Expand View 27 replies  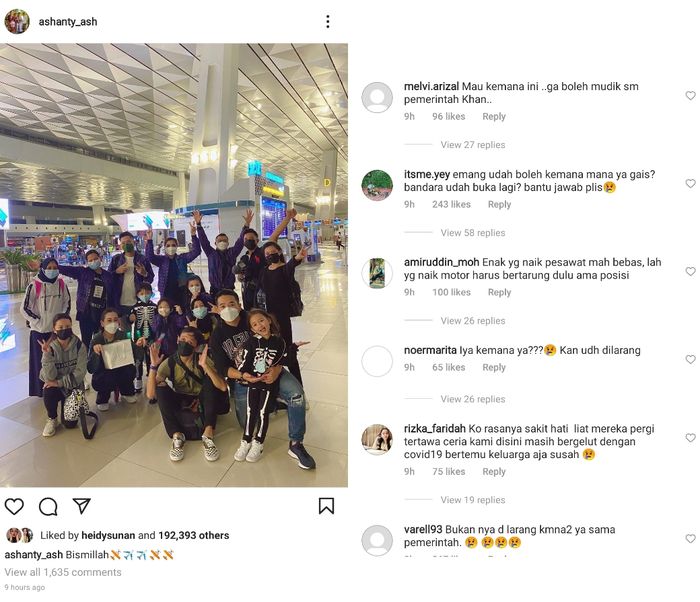coord(473,145)
